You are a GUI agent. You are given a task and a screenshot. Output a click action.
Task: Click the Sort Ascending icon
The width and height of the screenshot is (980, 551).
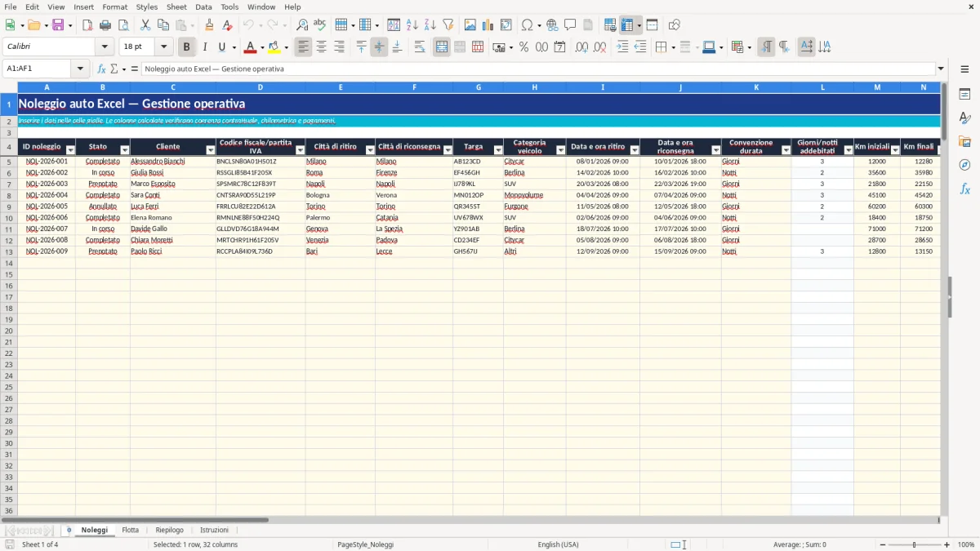[x=412, y=24]
